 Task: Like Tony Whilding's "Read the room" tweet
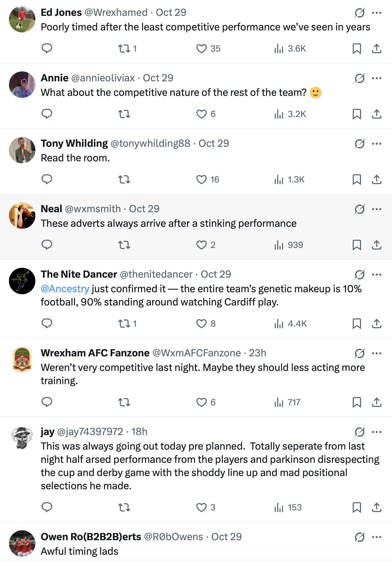coord(201,180)
